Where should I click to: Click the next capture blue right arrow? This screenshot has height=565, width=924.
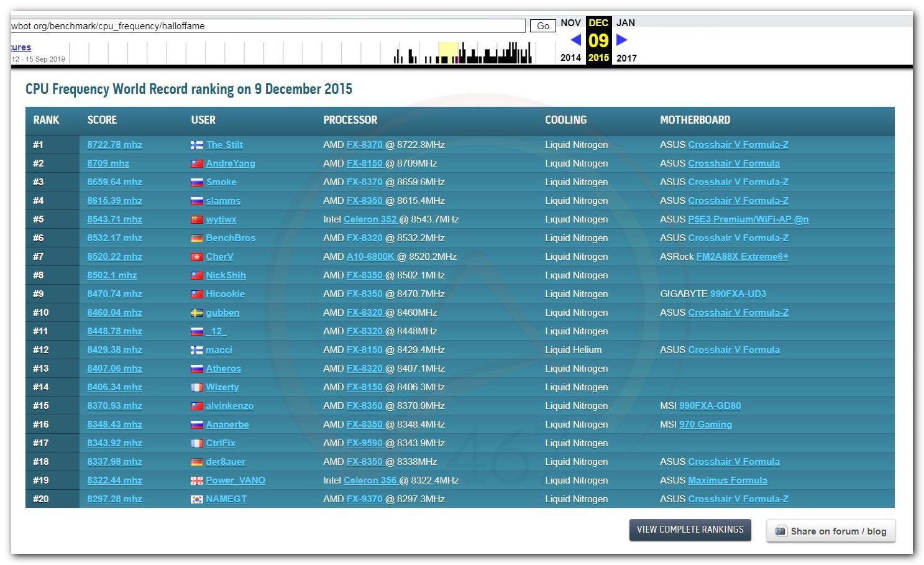coord(621,40)
